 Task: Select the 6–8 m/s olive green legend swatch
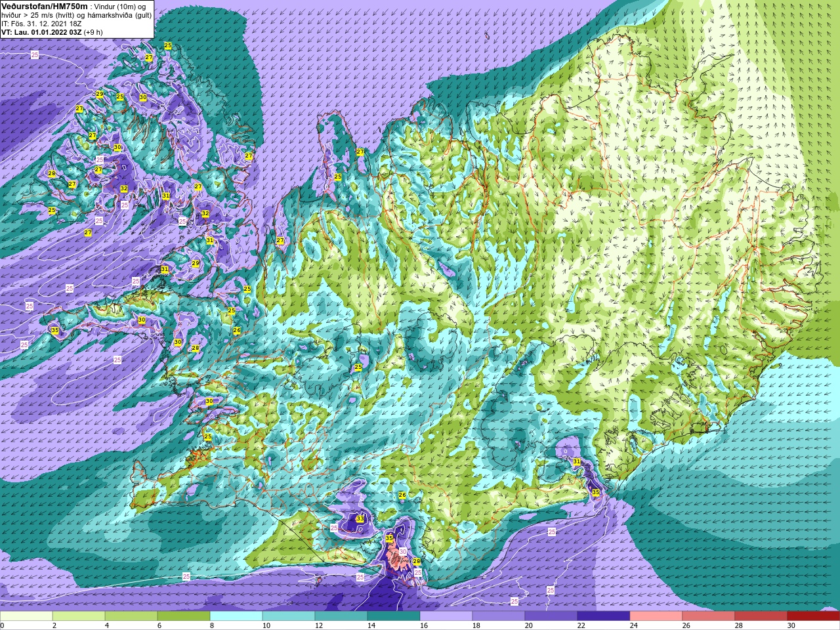(184, 616)
